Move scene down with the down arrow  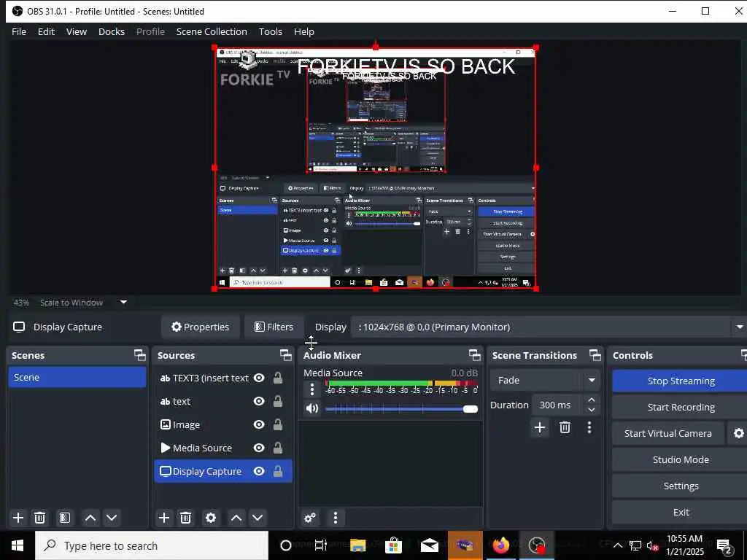pos(112,518)
